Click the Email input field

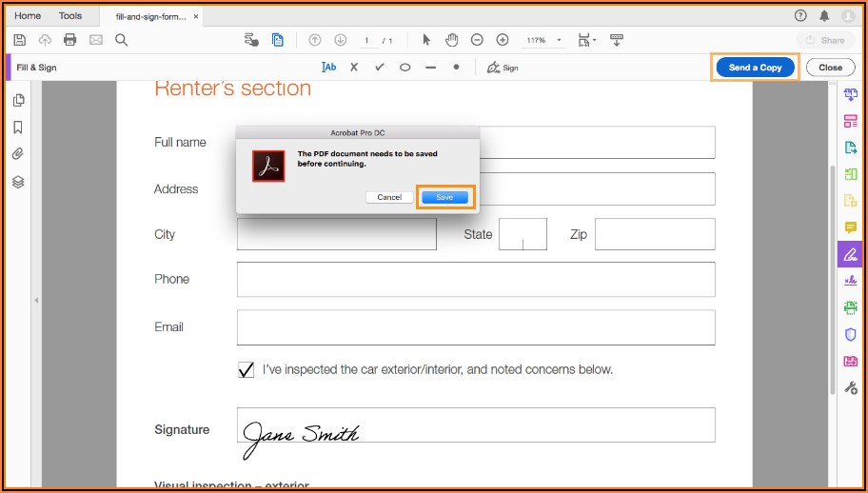476,327
